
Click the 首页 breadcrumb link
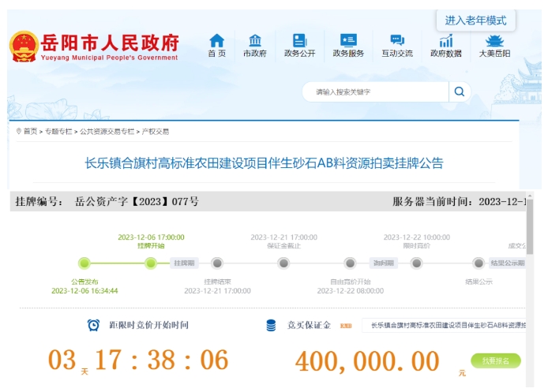pyautogui.click(x=29, y=132)
